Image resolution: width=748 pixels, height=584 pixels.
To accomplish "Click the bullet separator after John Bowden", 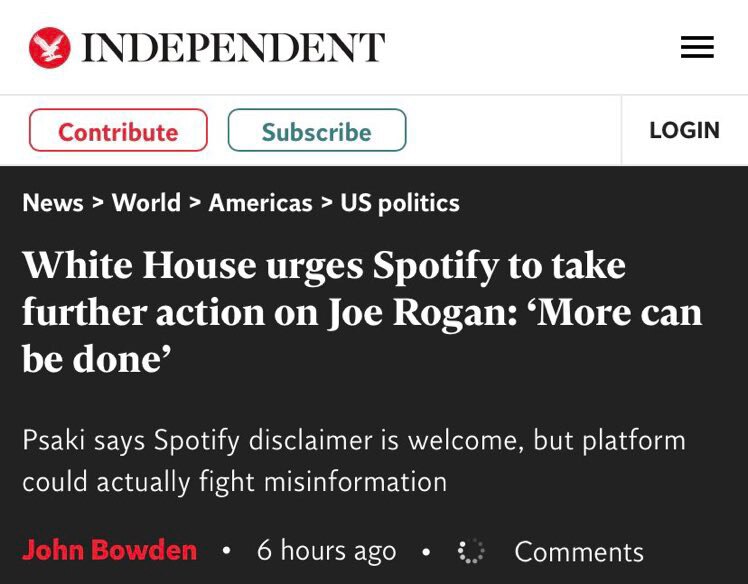I will [x=227, y=551].
